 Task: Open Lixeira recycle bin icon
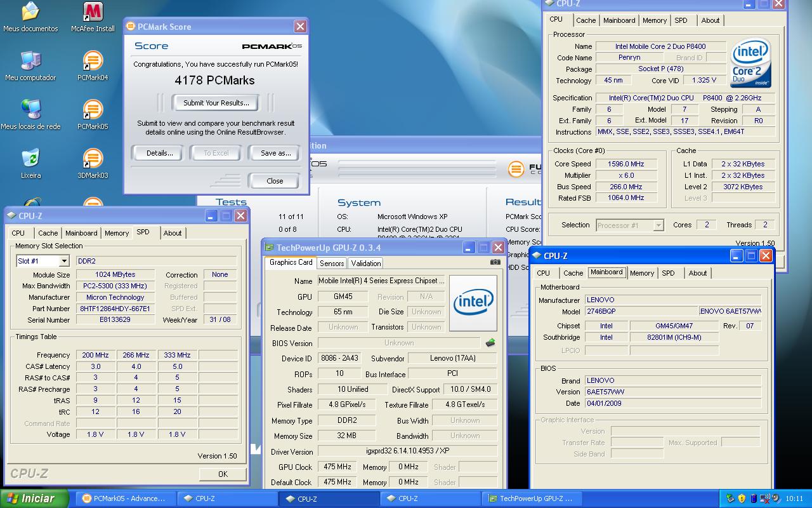pyautogui.click(x=30, y=164)
